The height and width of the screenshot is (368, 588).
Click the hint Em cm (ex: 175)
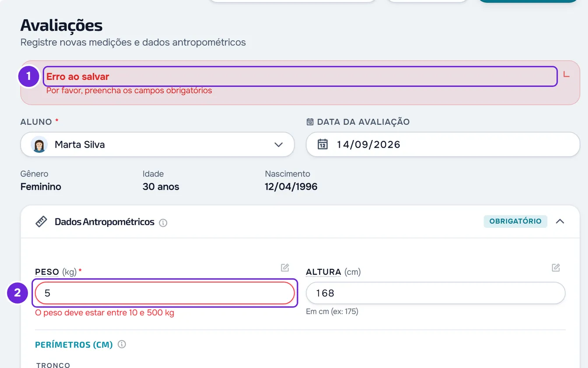[x=332, y=311]
